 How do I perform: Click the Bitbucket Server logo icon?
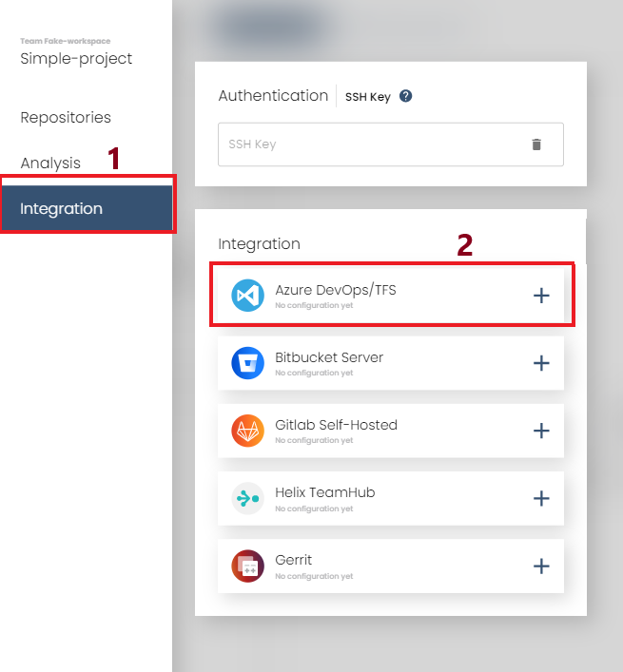(247, 363)
